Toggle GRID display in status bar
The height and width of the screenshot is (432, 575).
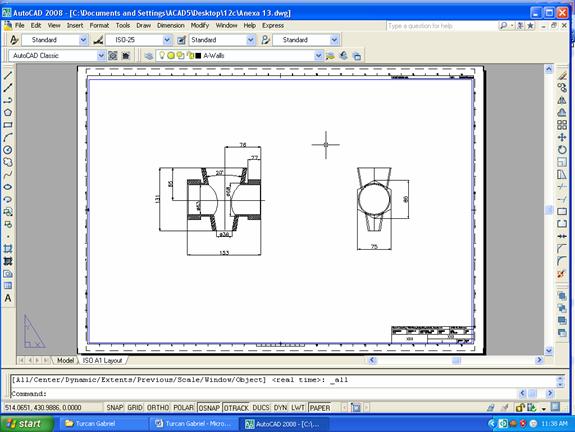[135, 408]
